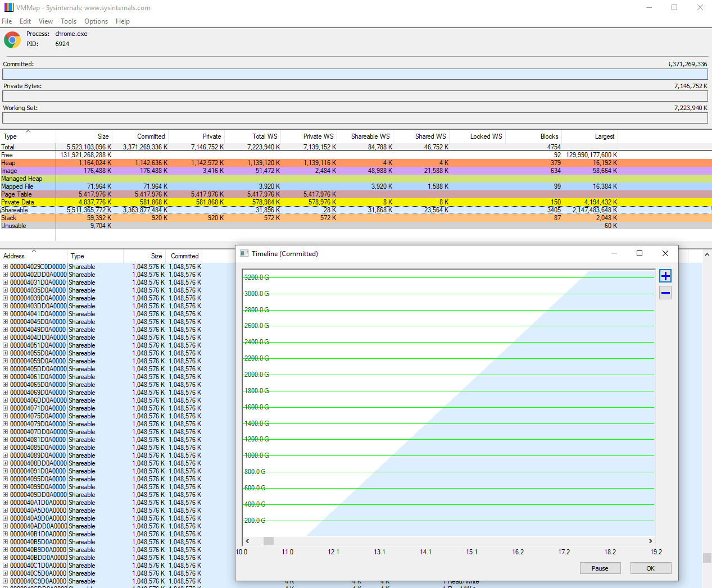Click the Timeline horizontal scrollbar thumb
The image size is (712, 588).
pos(269,541)
